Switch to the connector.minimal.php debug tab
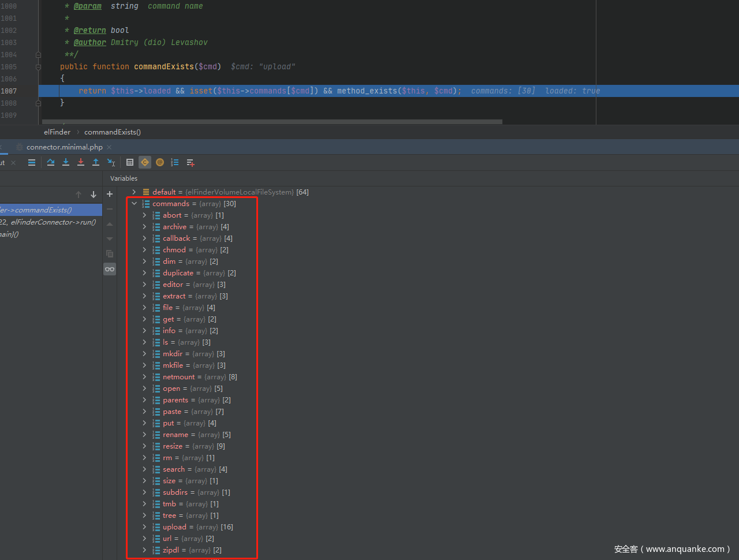 tap(64, 147)
